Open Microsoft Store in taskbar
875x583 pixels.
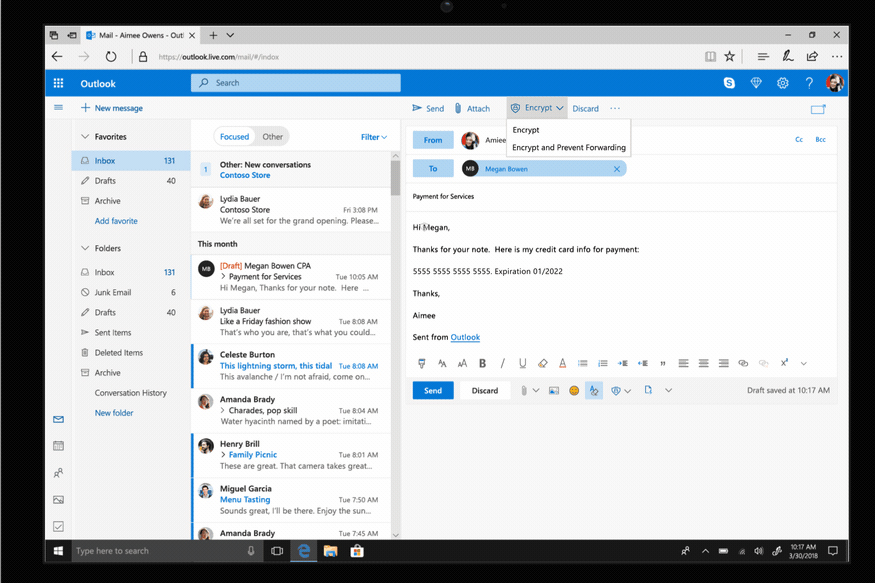(357, 551)
